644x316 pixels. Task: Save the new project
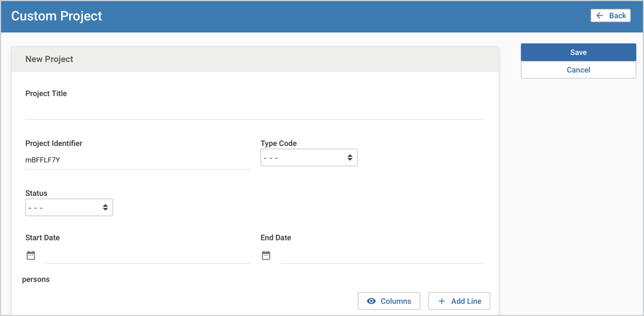(578, 52)
